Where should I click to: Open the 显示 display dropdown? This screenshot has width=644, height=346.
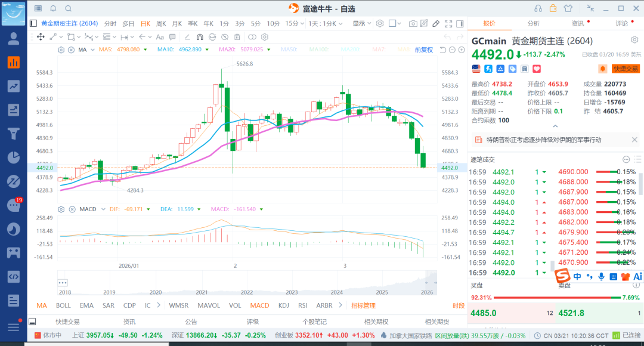[362, 23]
